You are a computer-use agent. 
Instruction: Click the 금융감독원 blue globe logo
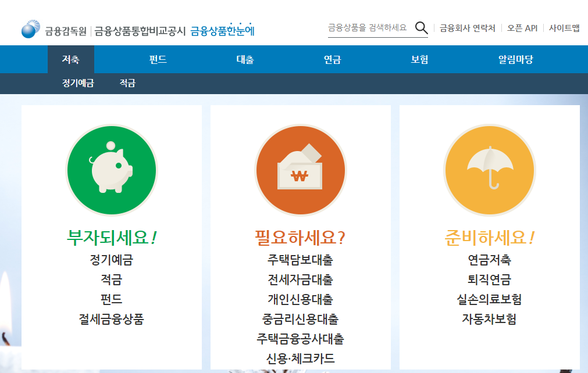click(31, 29)
